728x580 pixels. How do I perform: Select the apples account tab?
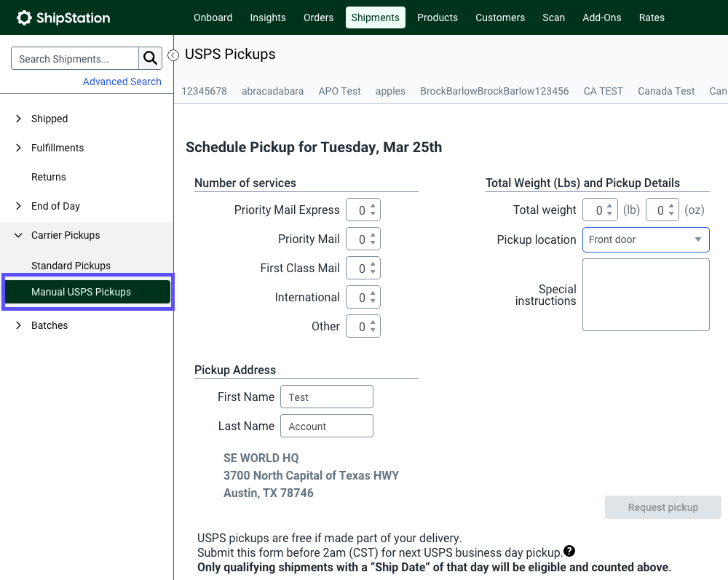click(390, 91)
